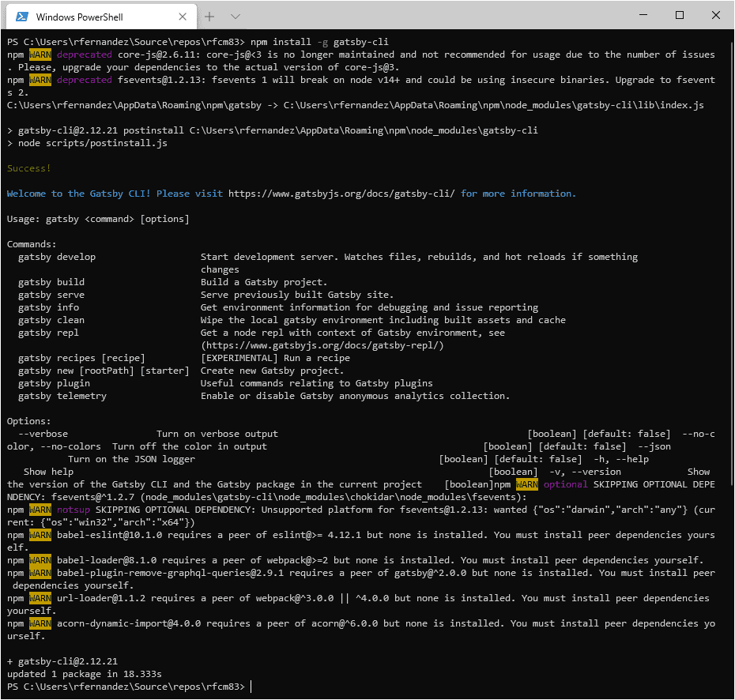The height and width of the screenshot is (700, 735).
Task: Click the 'gatsby build' command entry
Action: [x=51, y=282]
